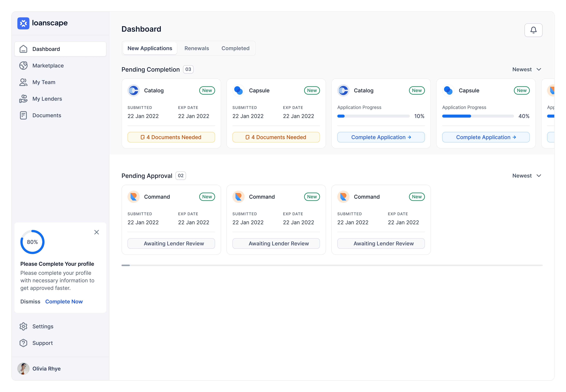Screen dimensions: 566x392
Task: Open Marketplace from the sidebar
Action: point(48,66)
